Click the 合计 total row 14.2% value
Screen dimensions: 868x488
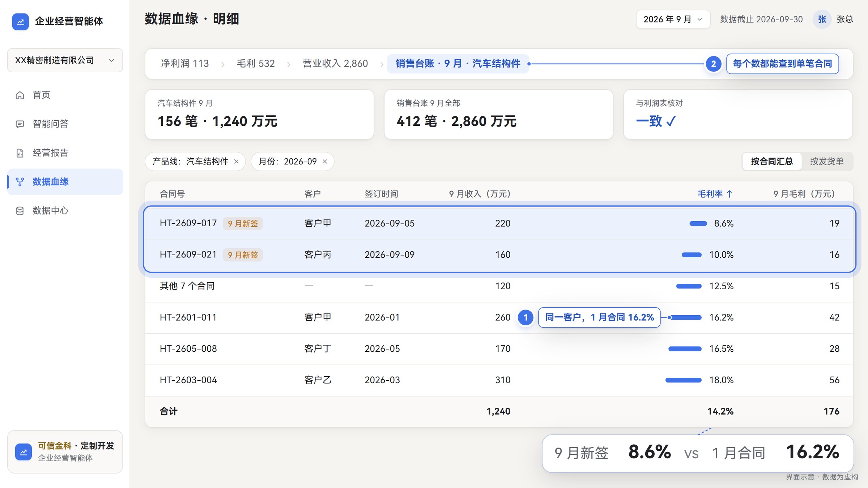tap(720, 411)
